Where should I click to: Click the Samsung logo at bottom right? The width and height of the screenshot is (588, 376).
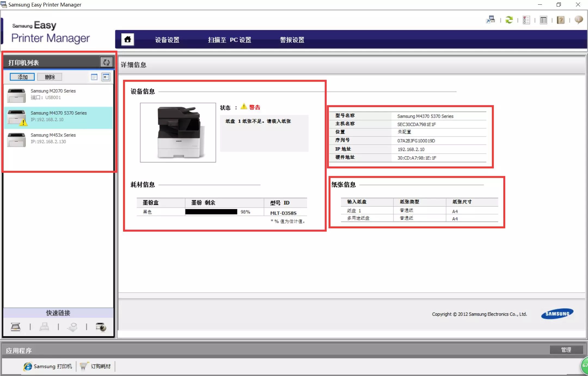tap(557, 314)
